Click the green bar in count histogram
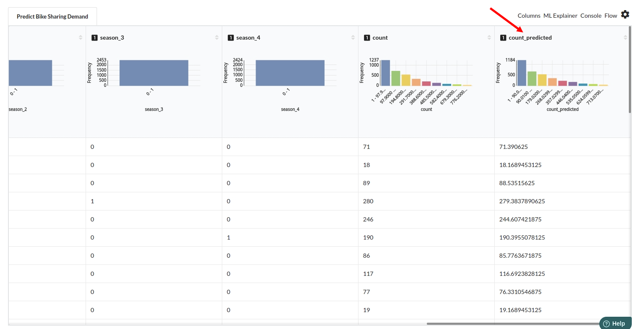This screenshot has height=329, width=644. 396,78
